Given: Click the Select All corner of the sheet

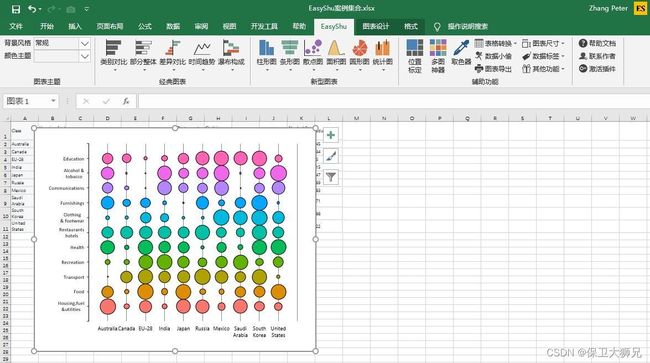Looking at the screenshot, I should click(x=5, y=119).
